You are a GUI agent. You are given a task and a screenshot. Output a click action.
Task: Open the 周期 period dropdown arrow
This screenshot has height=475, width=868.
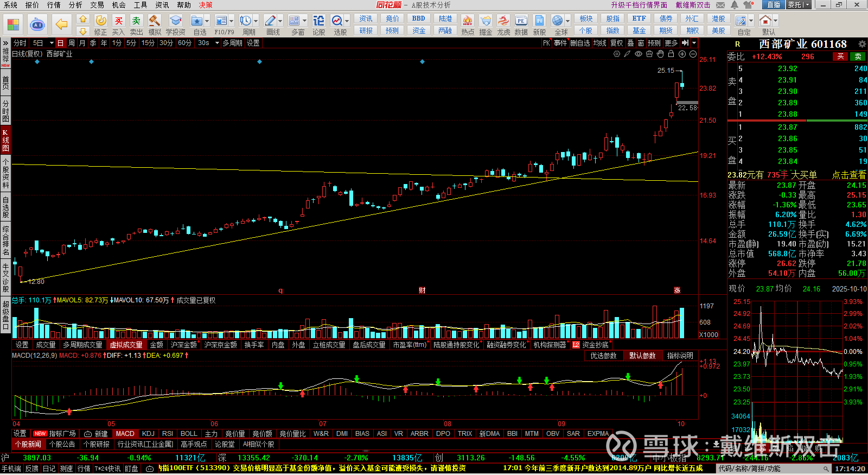[x=256, y=21]
